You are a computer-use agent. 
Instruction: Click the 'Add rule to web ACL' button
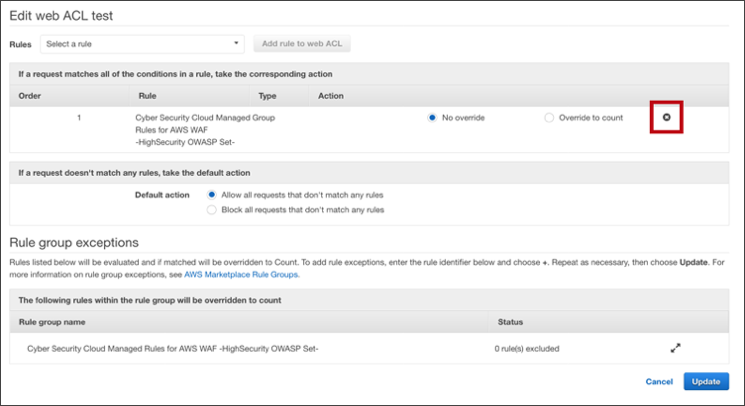coord(301,44)
